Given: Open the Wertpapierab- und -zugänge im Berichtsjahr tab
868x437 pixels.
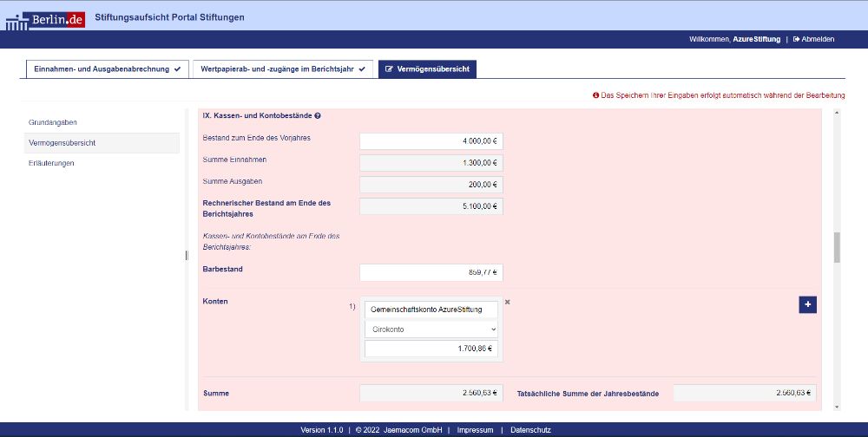Looking at the screenshot, I should (282, 68).
